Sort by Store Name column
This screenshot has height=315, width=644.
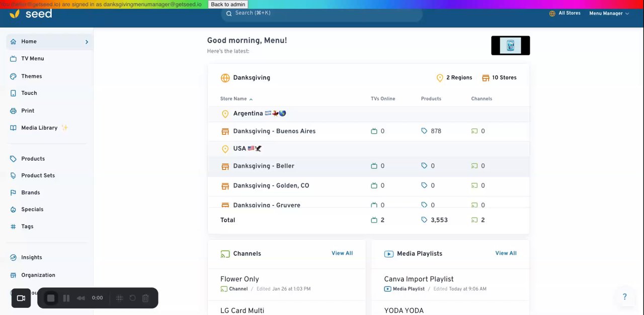tap(236, 99)
